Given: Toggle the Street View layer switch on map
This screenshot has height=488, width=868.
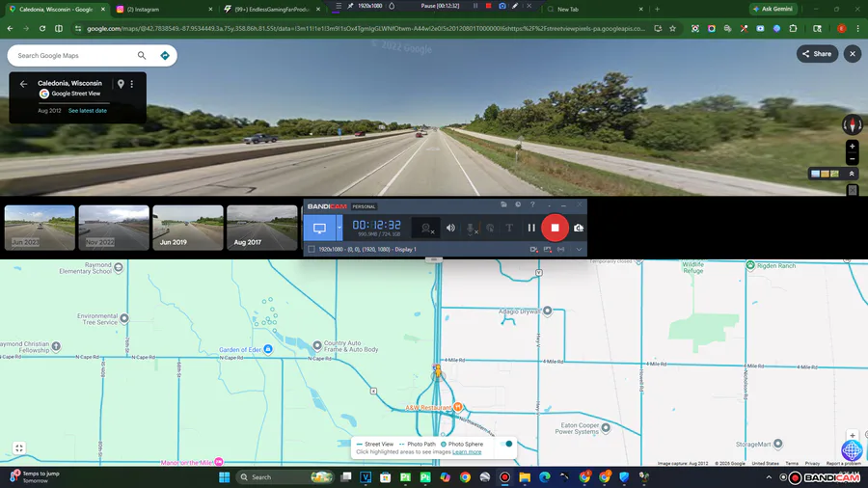Looking at the screenshot, I should click(506, 444).
